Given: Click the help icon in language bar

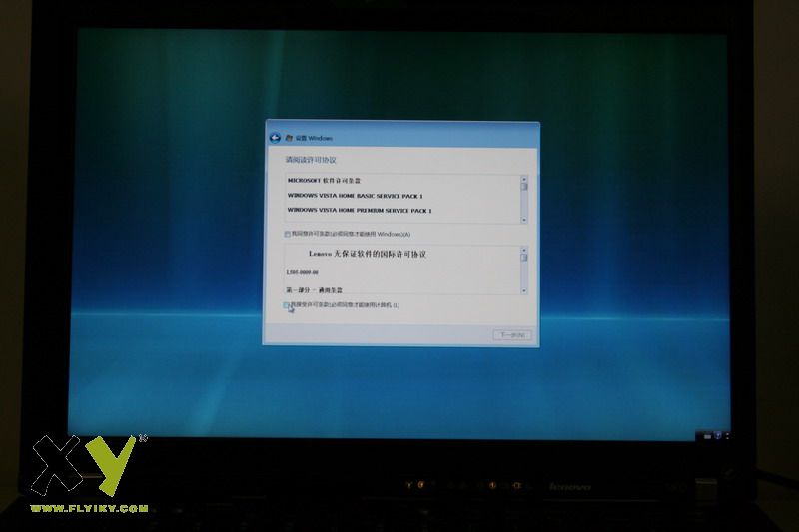Looking at the screenshot, I should coord(717,436).
